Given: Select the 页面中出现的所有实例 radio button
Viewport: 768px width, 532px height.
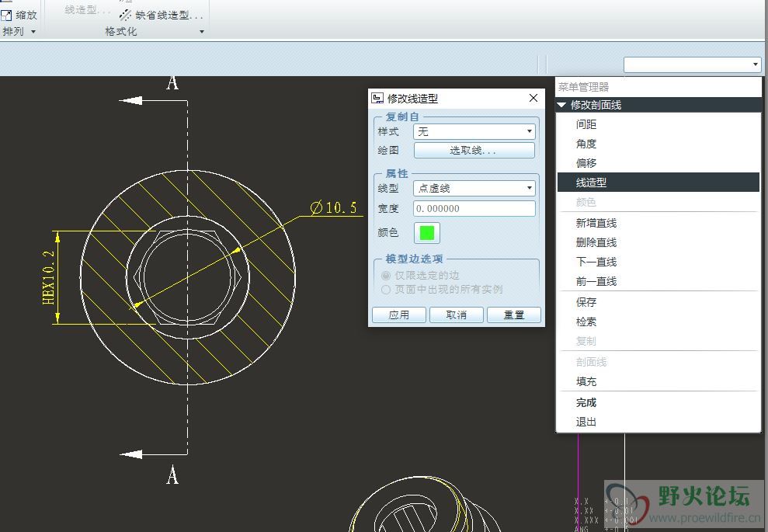Looking at the screenshot, I should coord(386,290).
